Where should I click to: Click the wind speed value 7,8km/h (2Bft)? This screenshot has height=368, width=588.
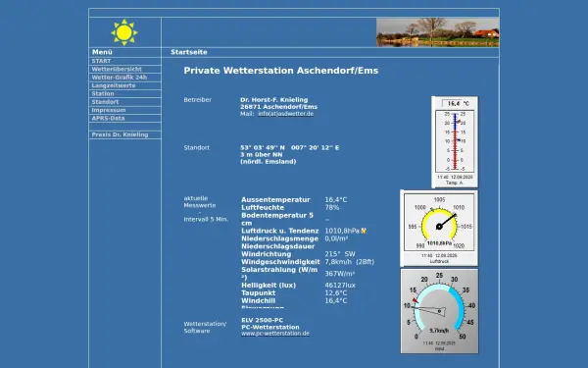click(350, 262)
